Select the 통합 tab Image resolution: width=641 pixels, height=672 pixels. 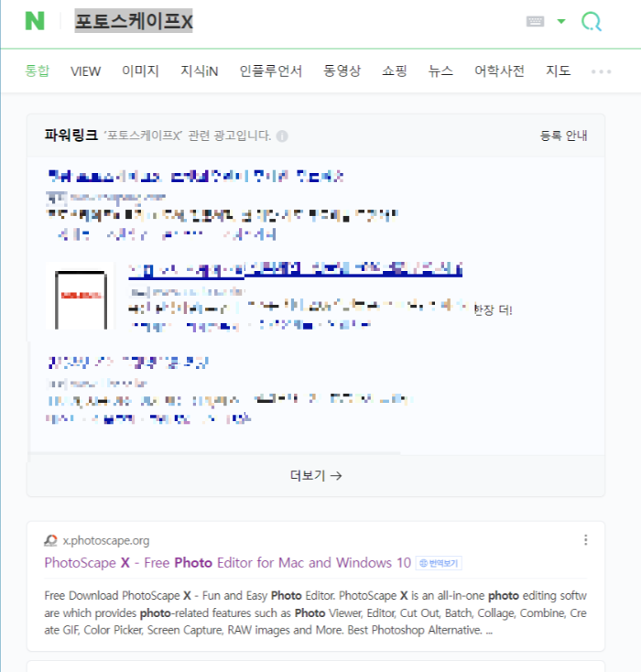point(38,70)
